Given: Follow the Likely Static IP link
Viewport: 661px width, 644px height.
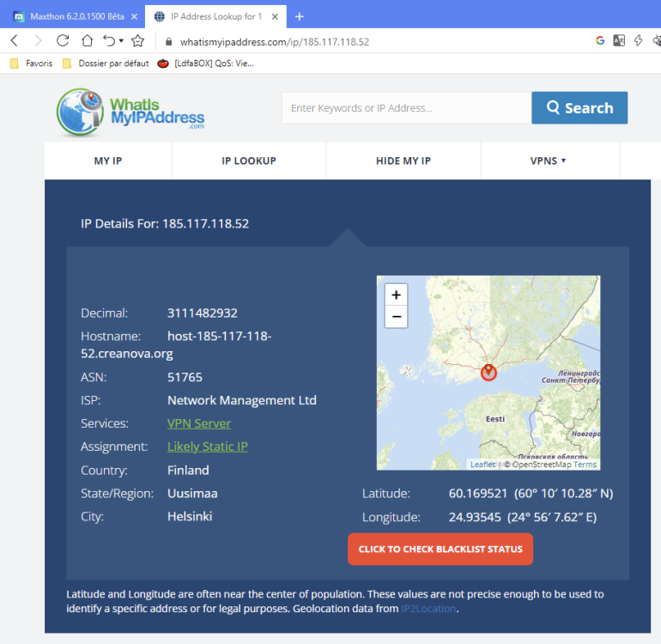Looking at the screenshot, I should pyautogui.click(x=208, y=447).
